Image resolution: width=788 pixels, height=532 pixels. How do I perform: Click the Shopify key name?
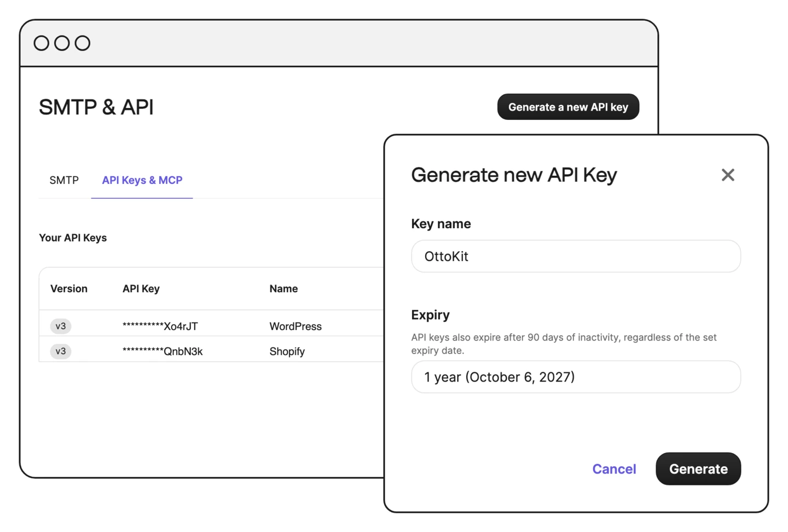pyautogui.click(x=287, y=351)
